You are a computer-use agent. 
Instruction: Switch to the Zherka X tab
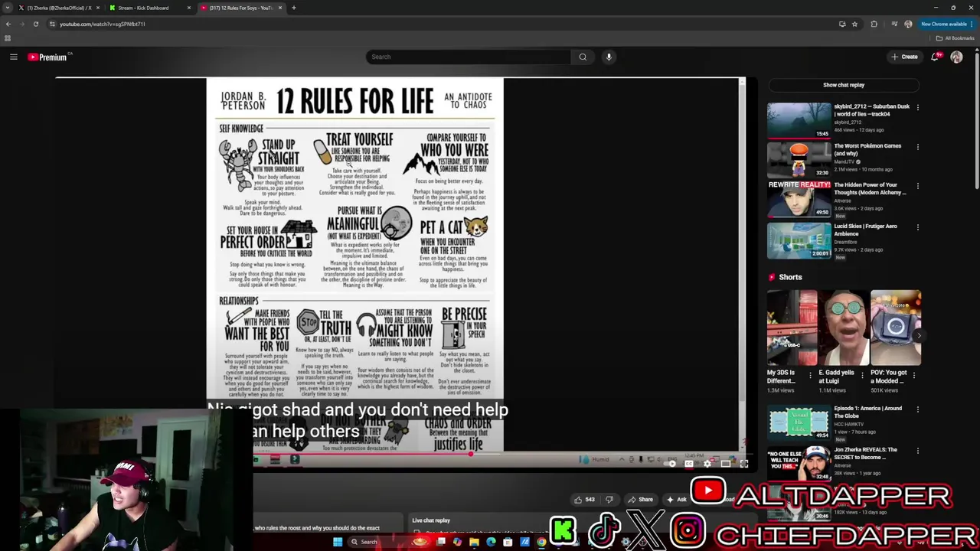click(x=59, y=8)
